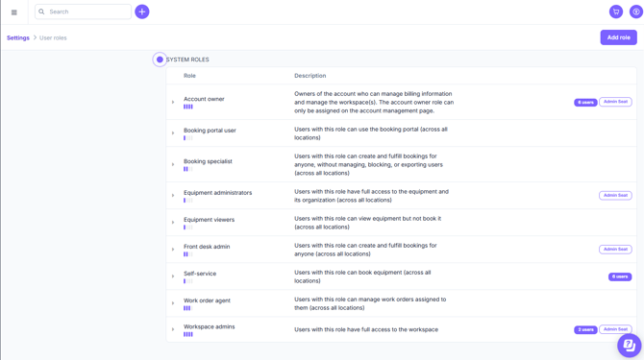Click the Account owner users badge
Image resolution: width=644 pixels, height=360 pixels.
(585, 102)
